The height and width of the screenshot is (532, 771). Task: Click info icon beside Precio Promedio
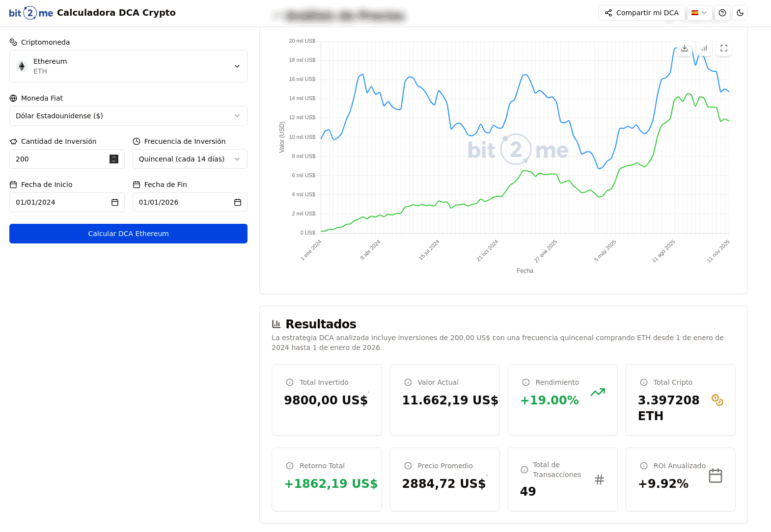tap(408, 466)
